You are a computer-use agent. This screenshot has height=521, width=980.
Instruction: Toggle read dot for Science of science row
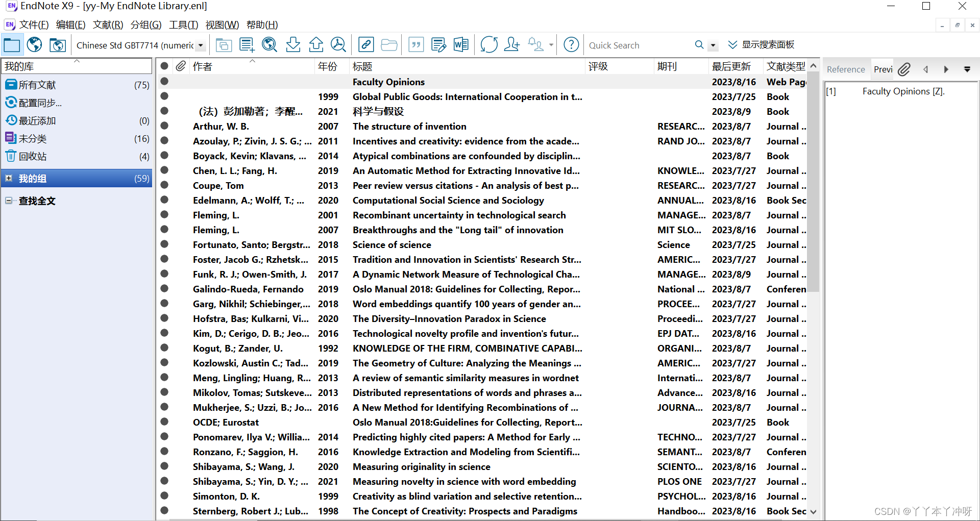[164, 244]
